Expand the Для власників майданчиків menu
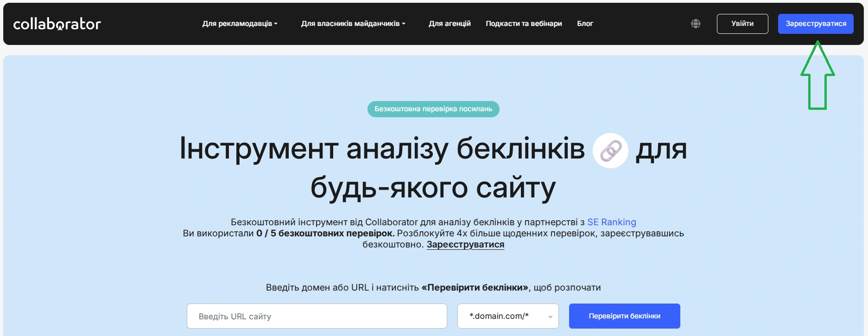The height and width of the screenshot is (336, 868). [x=353, y=24]
